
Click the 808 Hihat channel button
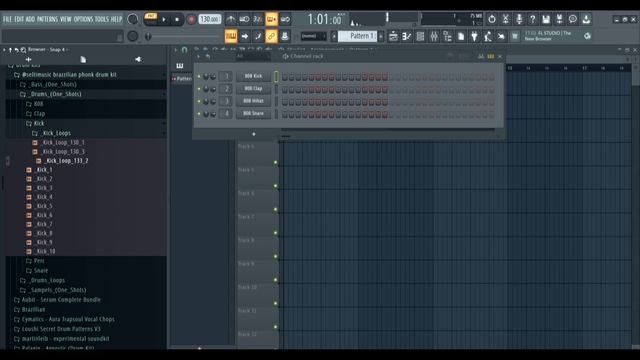point(253,101)
